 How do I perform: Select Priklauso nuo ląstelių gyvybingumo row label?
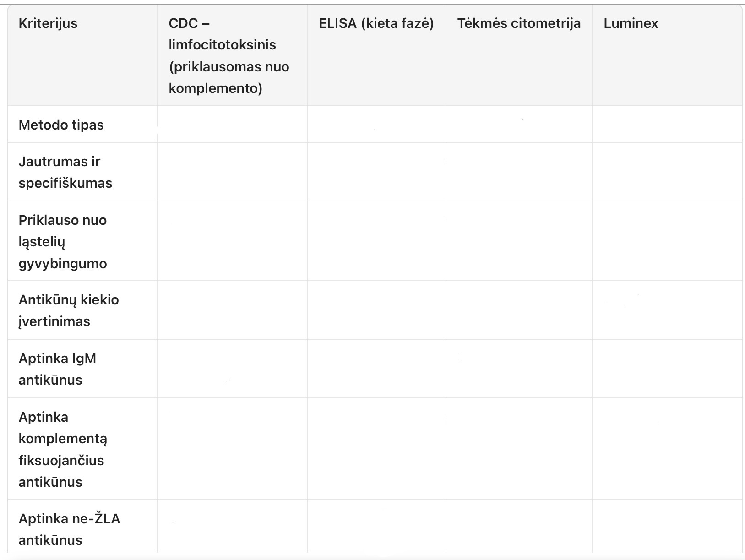(63, 242)
